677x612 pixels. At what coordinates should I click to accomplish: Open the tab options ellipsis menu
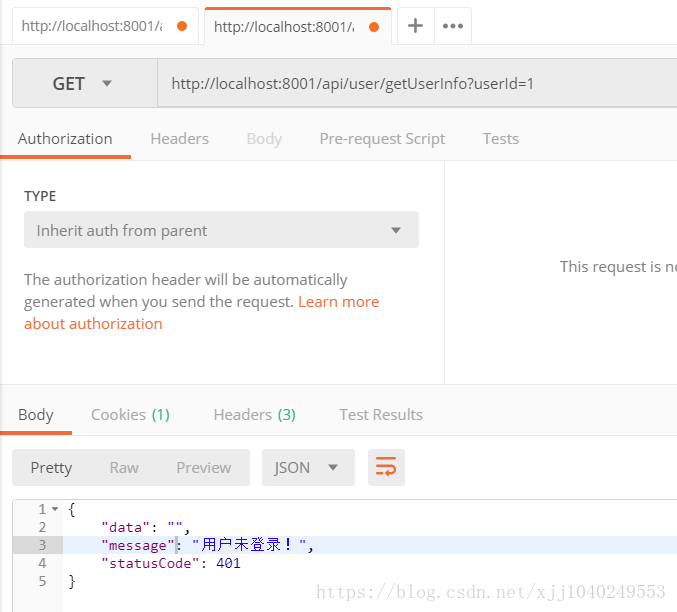coord(453,26)
